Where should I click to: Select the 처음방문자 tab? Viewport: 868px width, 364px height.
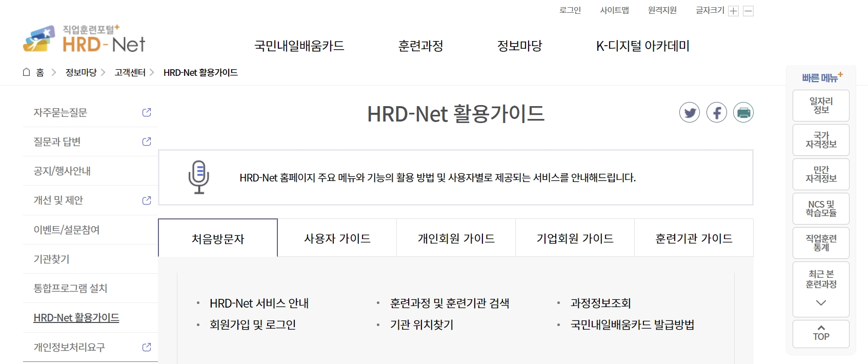pos(218,238)
